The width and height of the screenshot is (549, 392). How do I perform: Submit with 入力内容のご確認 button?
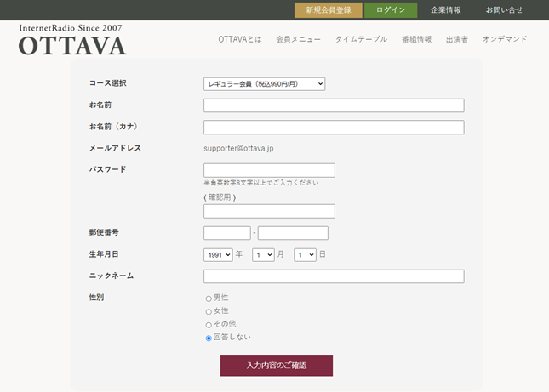(276, 366)
